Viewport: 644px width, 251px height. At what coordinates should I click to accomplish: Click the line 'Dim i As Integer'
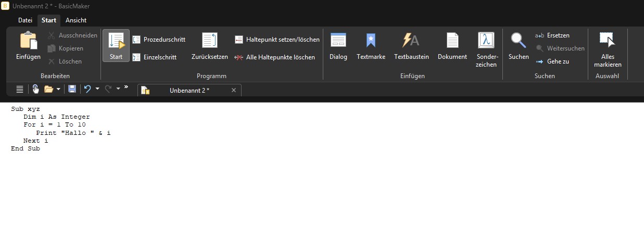(57, 117)
